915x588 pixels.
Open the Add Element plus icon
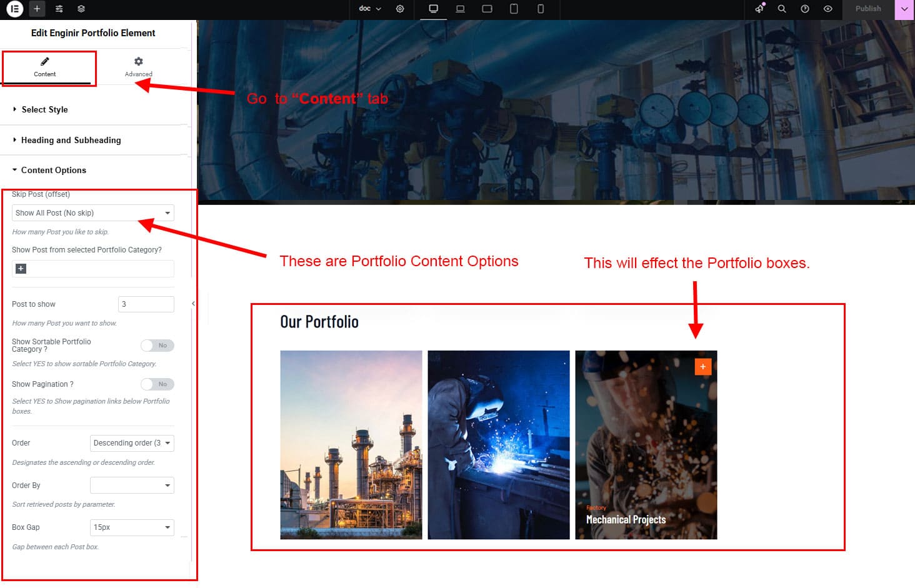click(x=37, y=9)
